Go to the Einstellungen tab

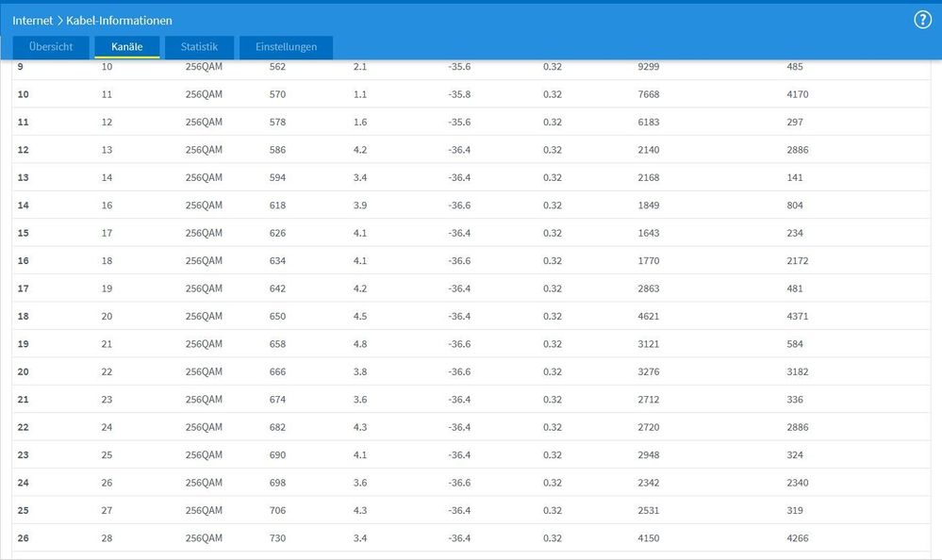pos(286,47)
